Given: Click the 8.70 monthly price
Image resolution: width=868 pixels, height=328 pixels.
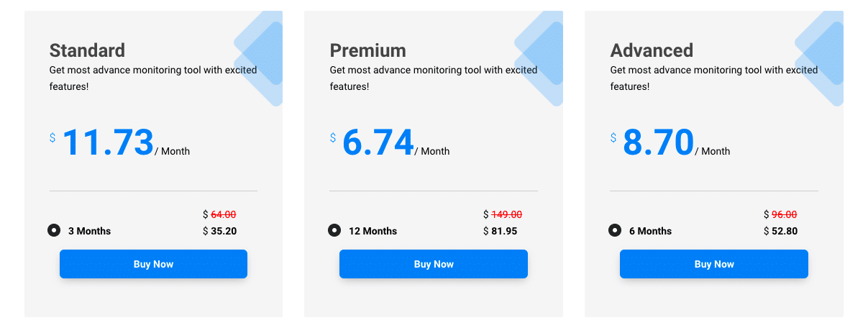Looking at the screenshot, I should 659,142.
